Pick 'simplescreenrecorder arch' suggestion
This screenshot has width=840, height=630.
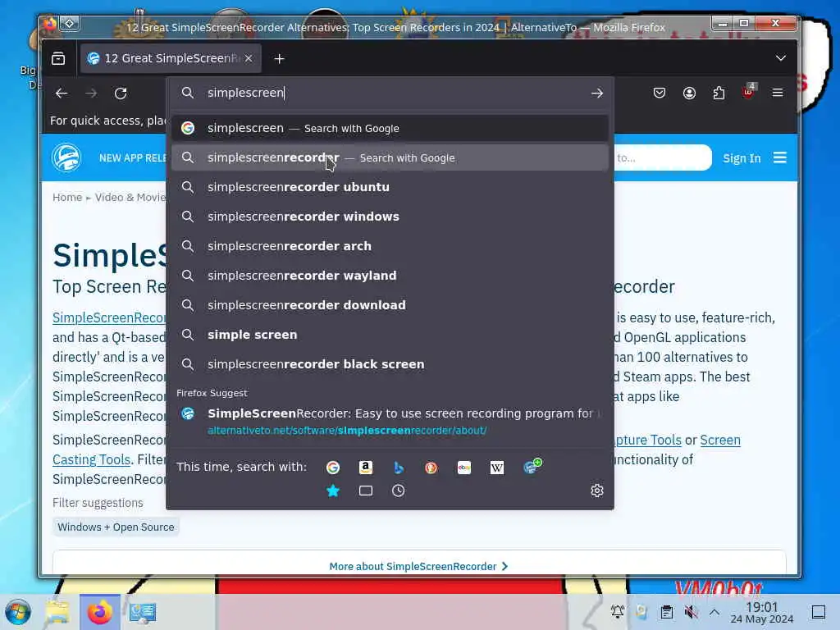(390, 246)
